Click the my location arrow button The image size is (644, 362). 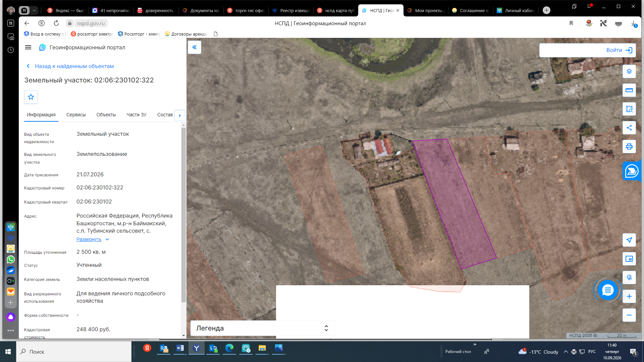(629, 240)
